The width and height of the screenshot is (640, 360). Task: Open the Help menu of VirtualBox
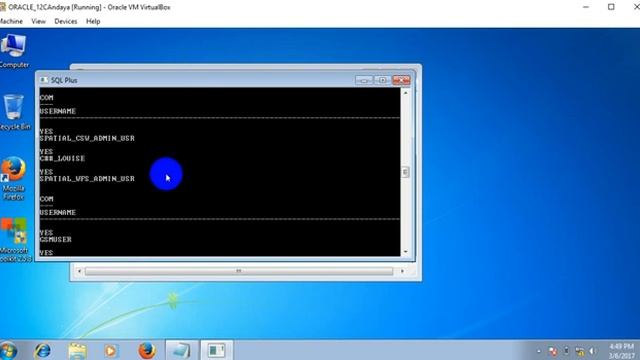pyautogui.click(x=93, y=21)
